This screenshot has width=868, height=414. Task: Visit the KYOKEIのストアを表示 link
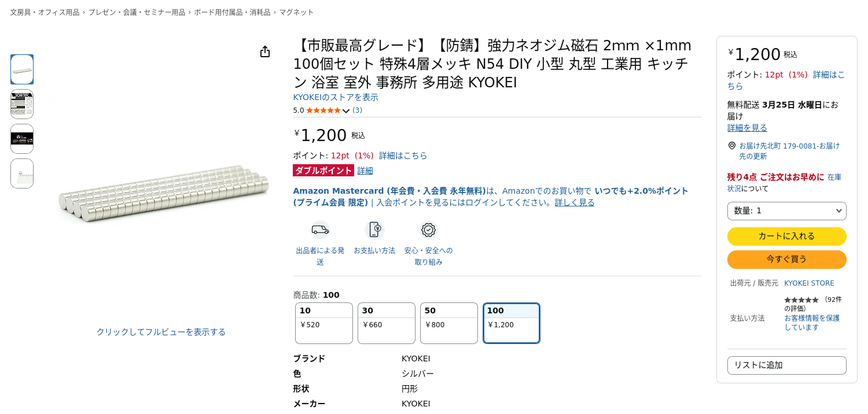336,97
